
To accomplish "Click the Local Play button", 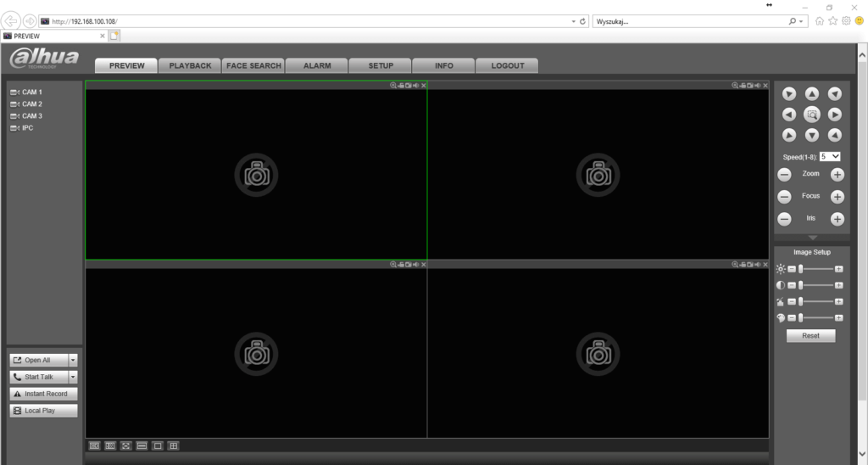I will click(x=44, y=411).
